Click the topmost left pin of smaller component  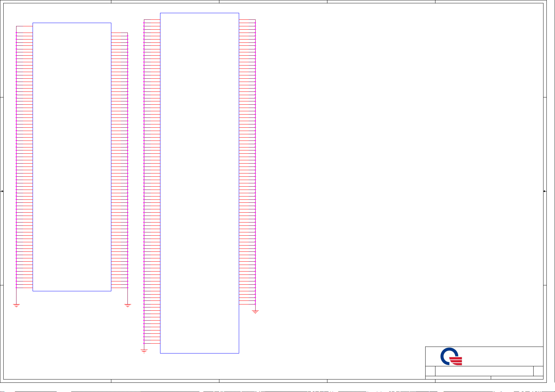pyautogui.click(x=24, y=26)
